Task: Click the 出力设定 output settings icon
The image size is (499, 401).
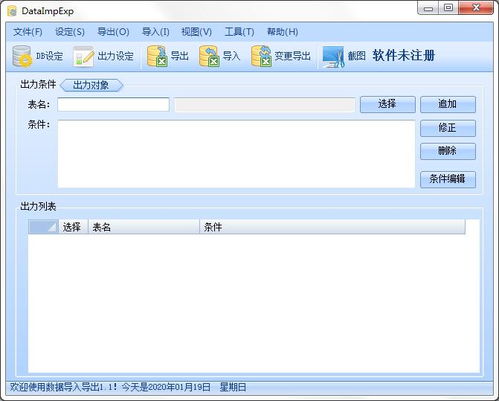Action: click(x=83, y=56)
